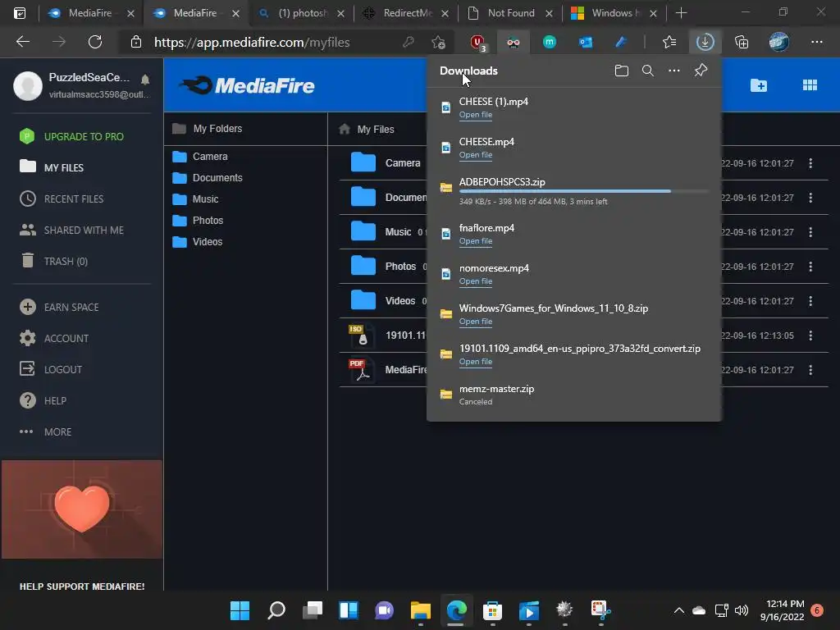Pin the Downloads panel
This screenshot has height=630, width=840.
point(701,71)
